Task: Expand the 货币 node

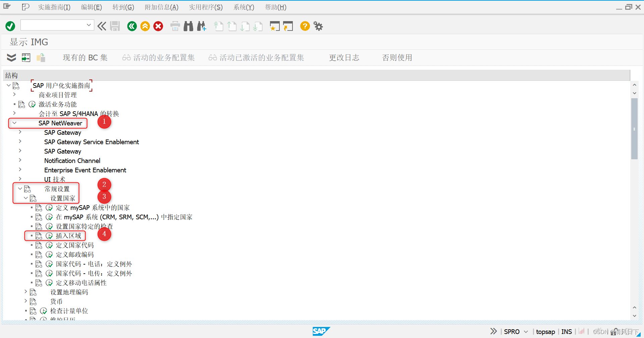Action: [26, 301]
